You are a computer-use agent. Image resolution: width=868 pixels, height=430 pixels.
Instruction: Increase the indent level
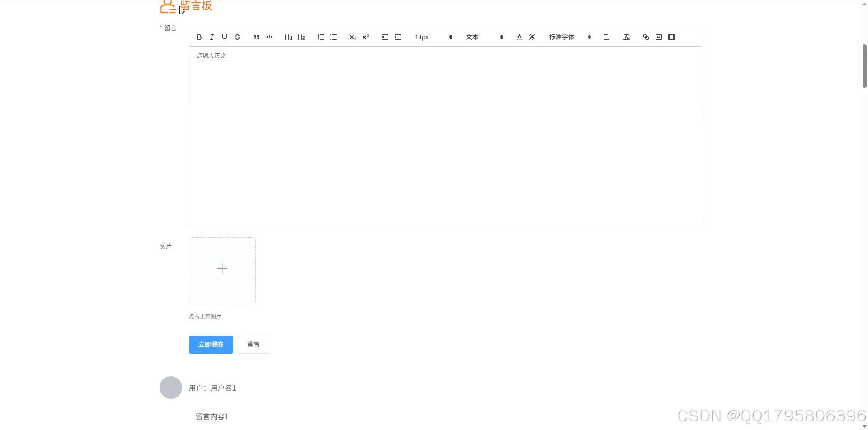pos(397,37)
